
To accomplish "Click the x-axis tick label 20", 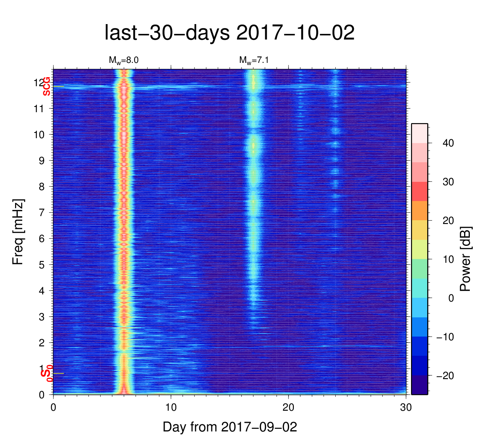I will (x=289, y=408).
